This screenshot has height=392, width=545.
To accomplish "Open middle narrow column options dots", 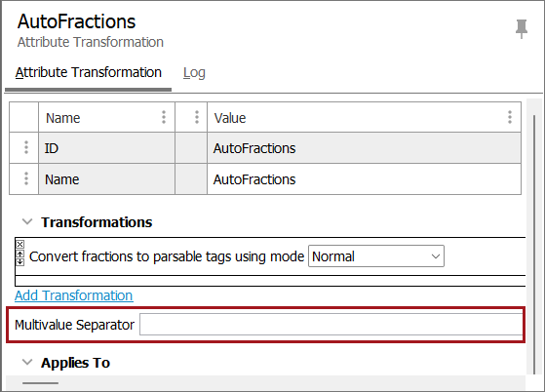I will coord(197,117).
